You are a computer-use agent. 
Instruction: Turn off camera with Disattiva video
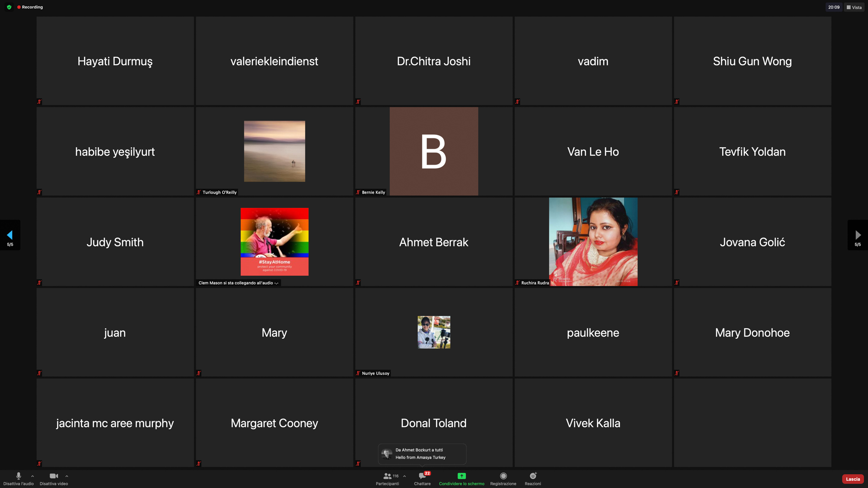point(53,476)
